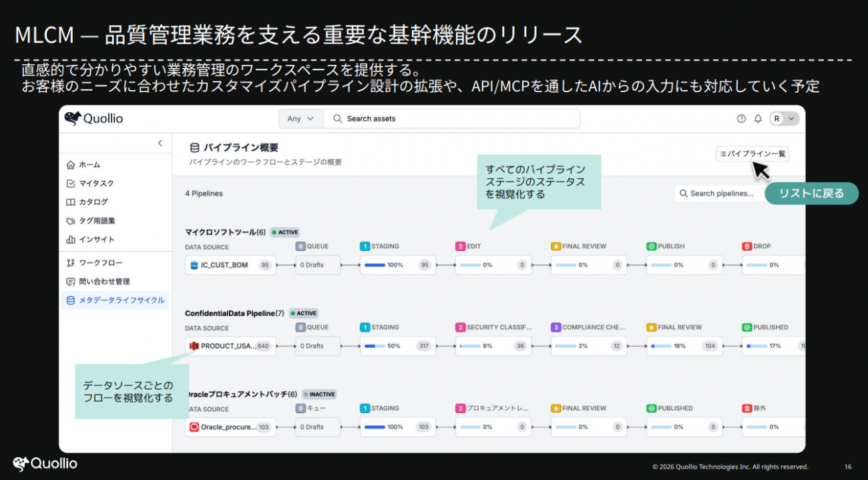Open the notifications bell icon
Viewport: 868px width, 480px height.
tap(758, 119)
